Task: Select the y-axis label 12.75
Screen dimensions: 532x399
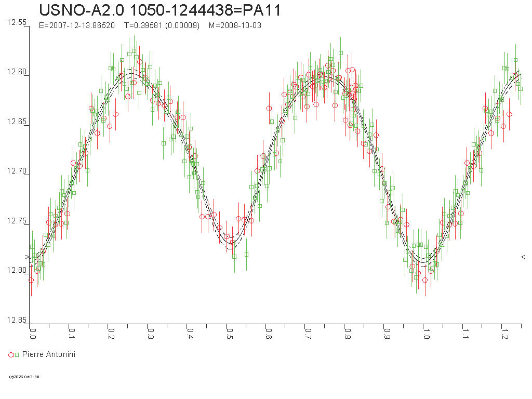Action: [17, 221]
